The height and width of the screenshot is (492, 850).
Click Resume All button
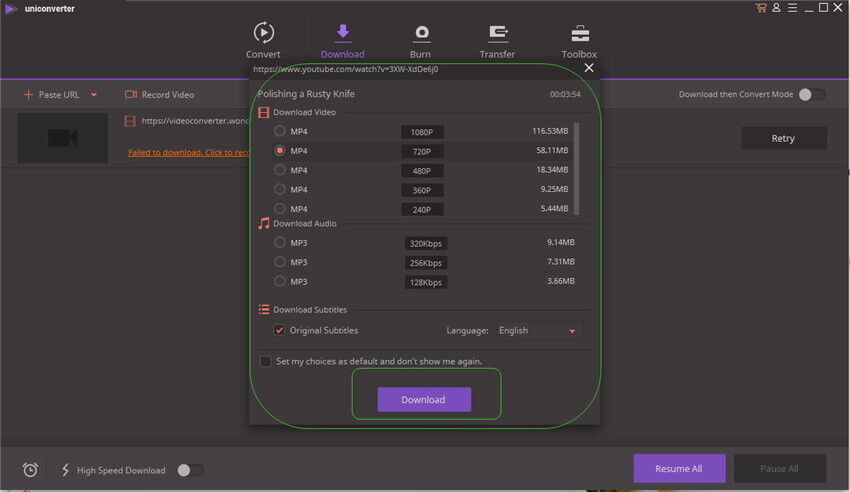coord(679,468)
